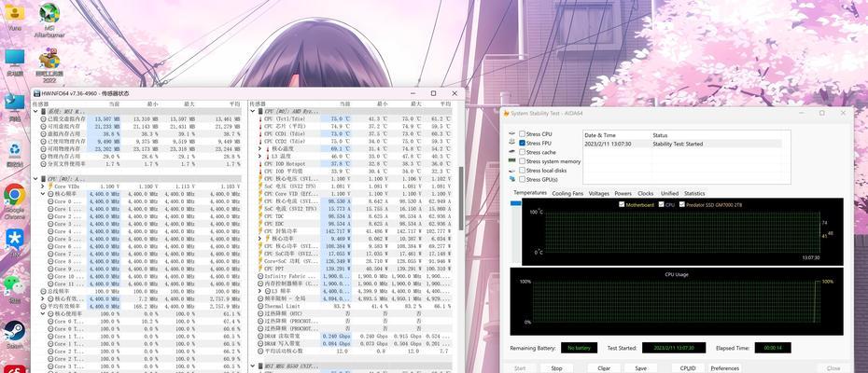
Task: Expand the Core VIDs node
Action: [x=43, y=186]
